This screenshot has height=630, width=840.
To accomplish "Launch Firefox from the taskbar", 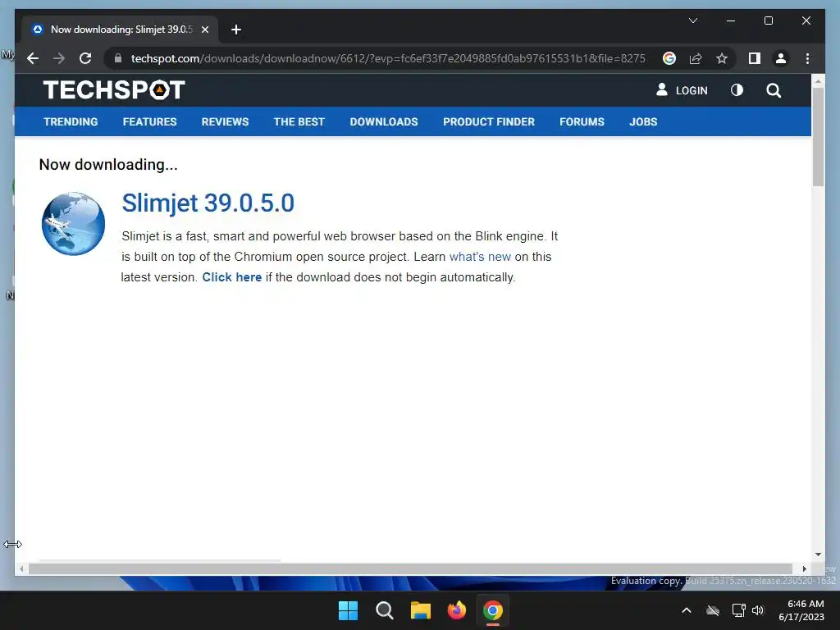I will [x=456, y=610].
